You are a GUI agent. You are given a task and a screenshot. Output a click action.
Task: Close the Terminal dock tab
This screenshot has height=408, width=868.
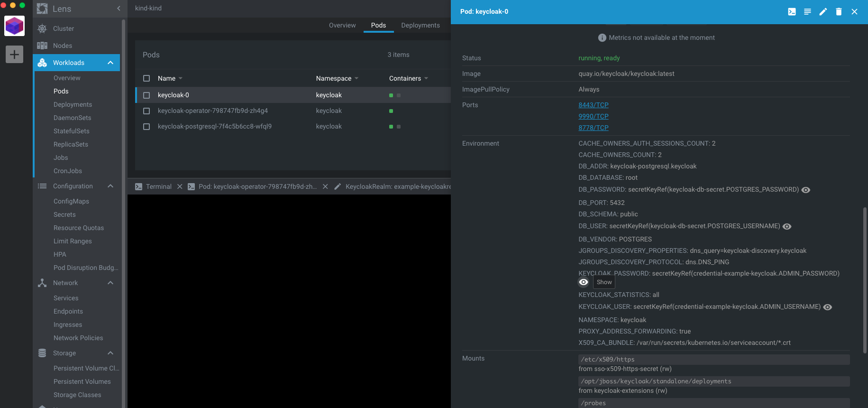pyautogui.click(x=180, y=186)
